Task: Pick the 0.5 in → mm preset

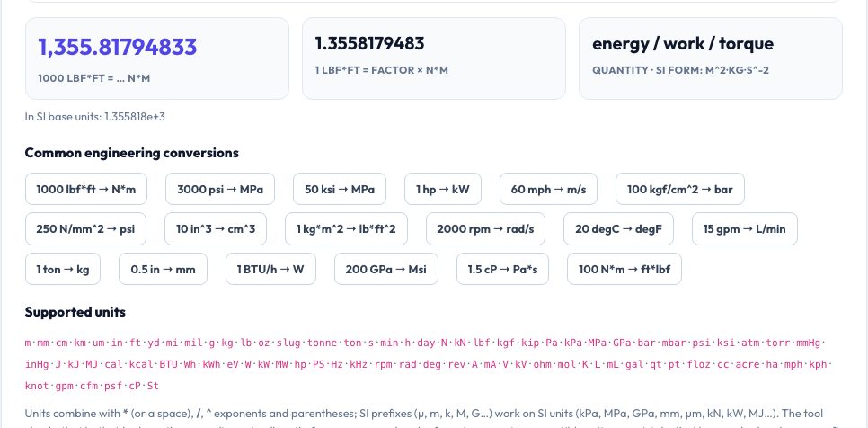Action: tap(163, 269)
